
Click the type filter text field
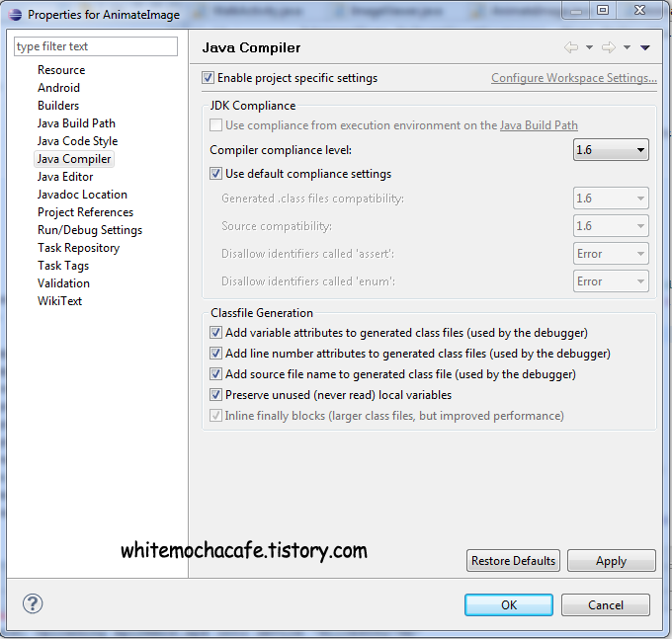coord(96,46)
